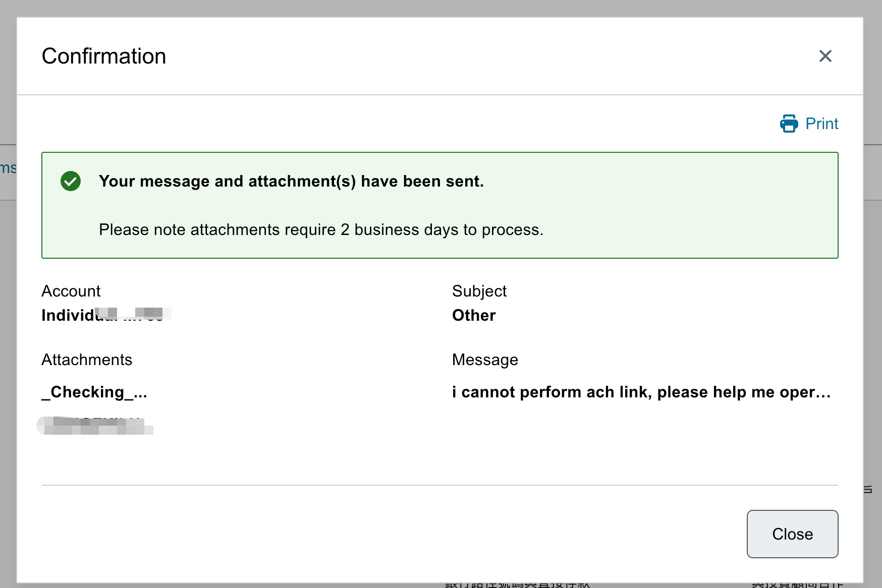Click the 'message and attachment(s) have been sent' heading
Viewport: 882px width, 588px height.
tap(291, 181)
